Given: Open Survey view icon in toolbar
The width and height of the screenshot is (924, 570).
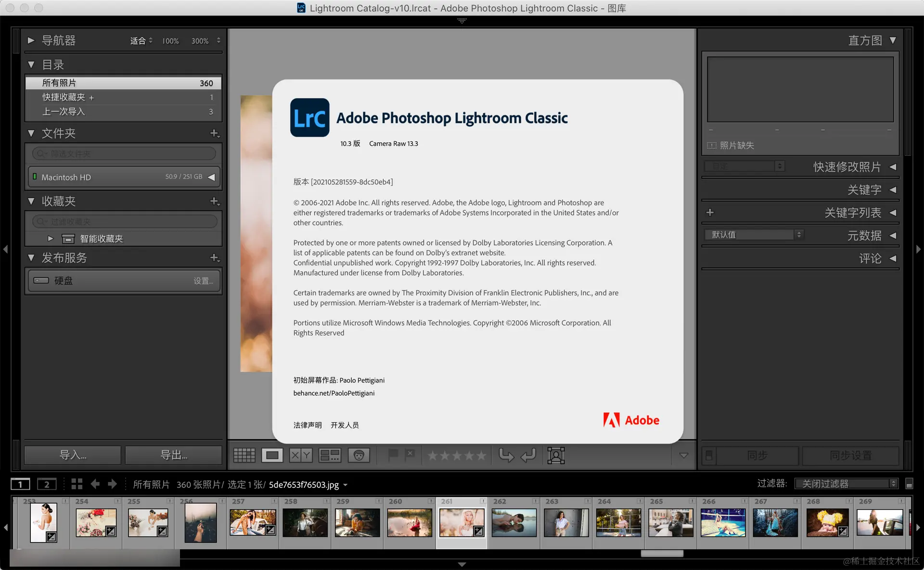Looking at the screenshot, I should click(x=330, y=455).
